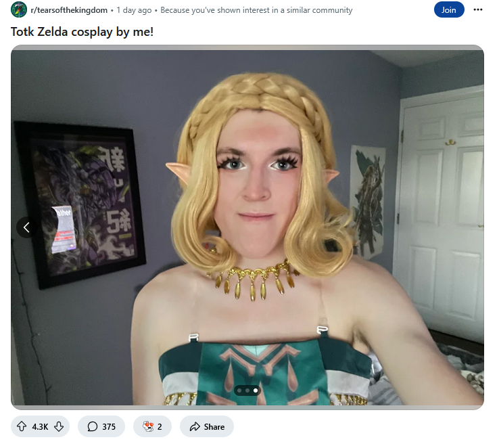Join the community with the Join button
Viewport: 499px width, 448px height.
coord(449,10)
